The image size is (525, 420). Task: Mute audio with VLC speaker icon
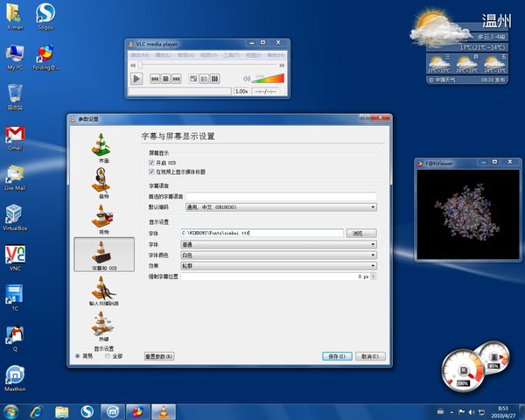(247, 79)
